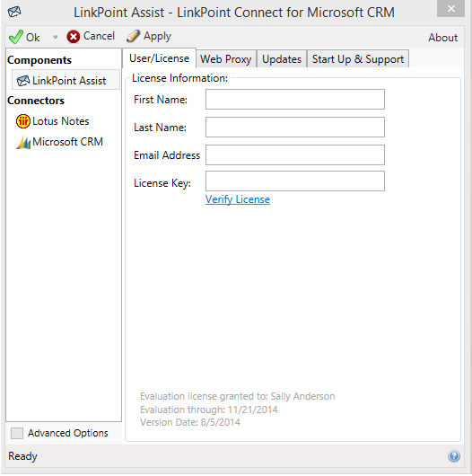Image resolution: width=472 pixels, height=476 pixels.
Task: Click the Verify License link
Action: tap(238, 199)
